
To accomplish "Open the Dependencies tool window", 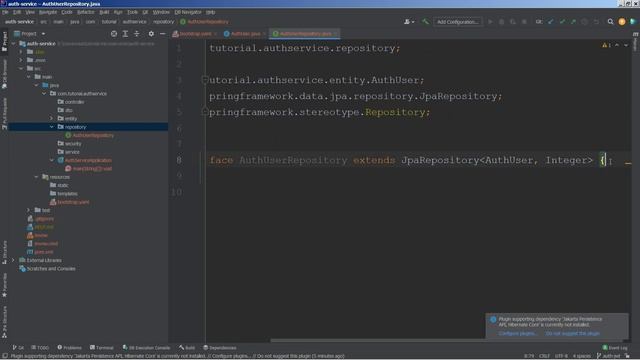I will [220, 348].
